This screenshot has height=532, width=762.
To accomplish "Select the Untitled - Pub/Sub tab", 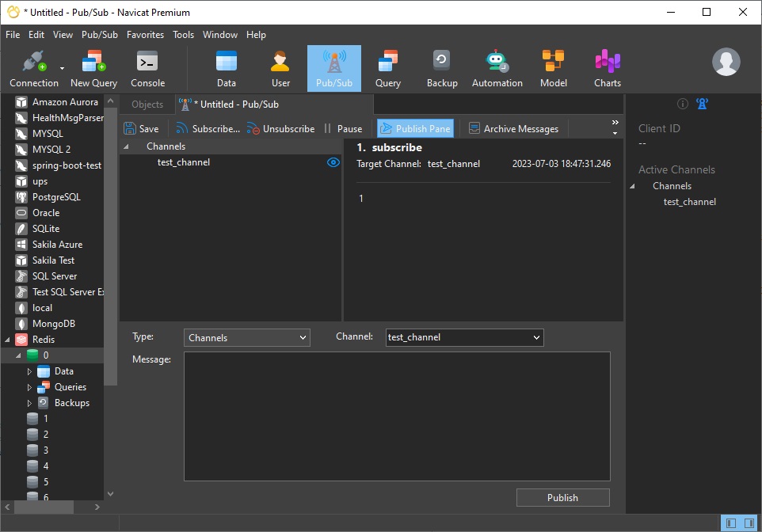I will coord(274,104).
